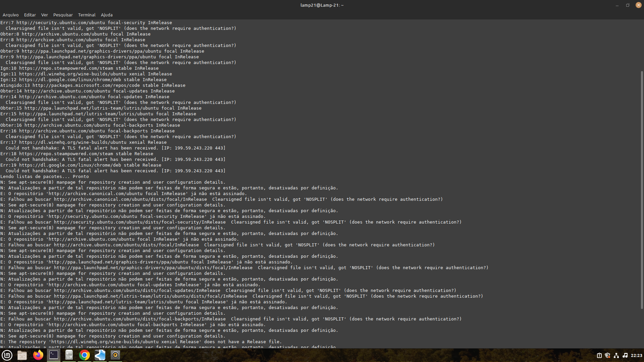Click the 'Ign:11' winehq xenial InRelease line
The width and height of the screenshot is (644, 362).
pos(86,74)
